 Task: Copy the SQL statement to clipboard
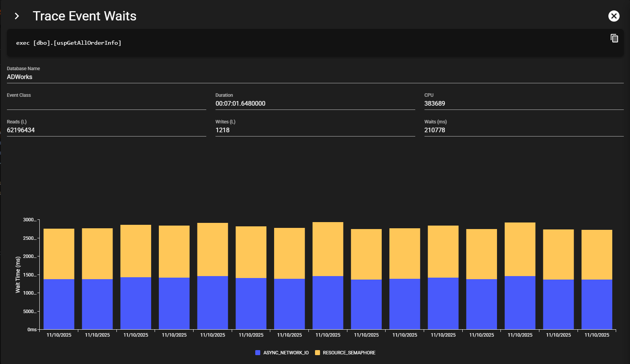pyautogui.click(x=614, y=38)
